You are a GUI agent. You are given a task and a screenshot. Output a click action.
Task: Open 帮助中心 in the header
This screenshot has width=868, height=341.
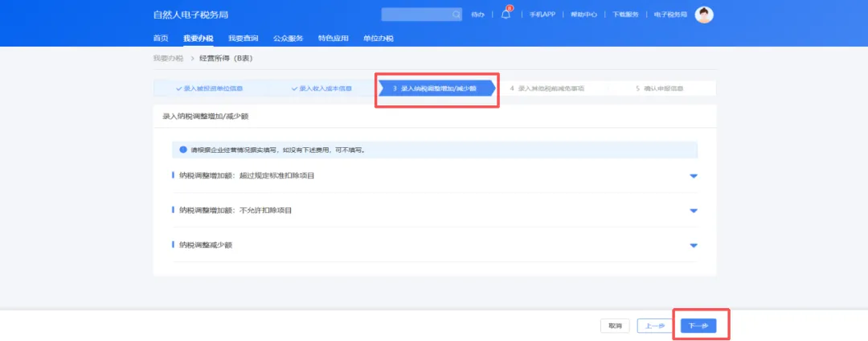click(583, 14)
